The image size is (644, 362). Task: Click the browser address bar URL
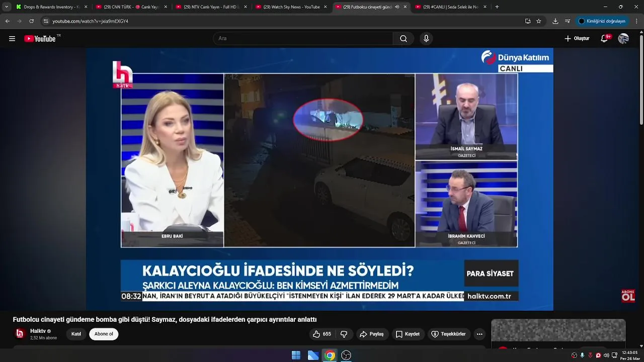tap(91, 21)
